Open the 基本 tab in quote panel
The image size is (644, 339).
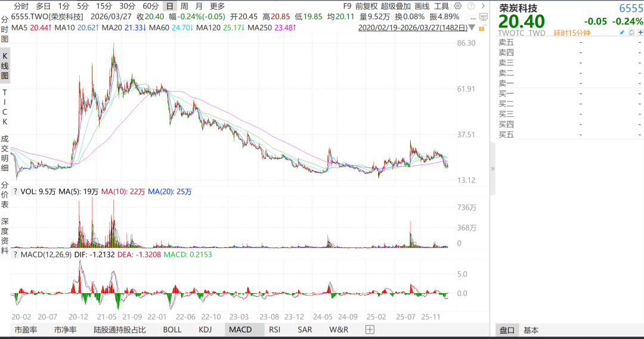pyautogui.click(x=531, y=330)
